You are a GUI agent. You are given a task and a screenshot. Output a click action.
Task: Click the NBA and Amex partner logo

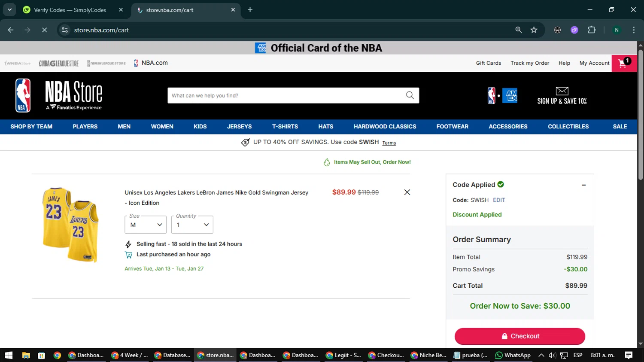502,95
